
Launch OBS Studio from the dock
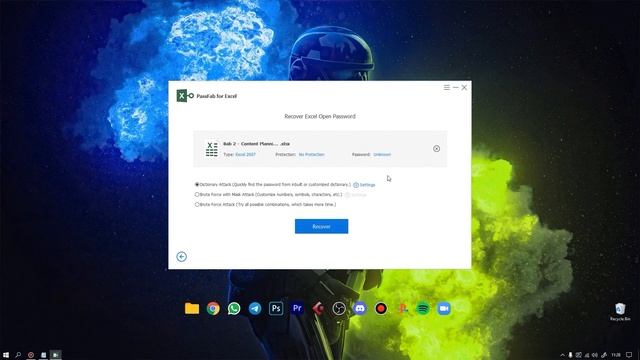339,309
